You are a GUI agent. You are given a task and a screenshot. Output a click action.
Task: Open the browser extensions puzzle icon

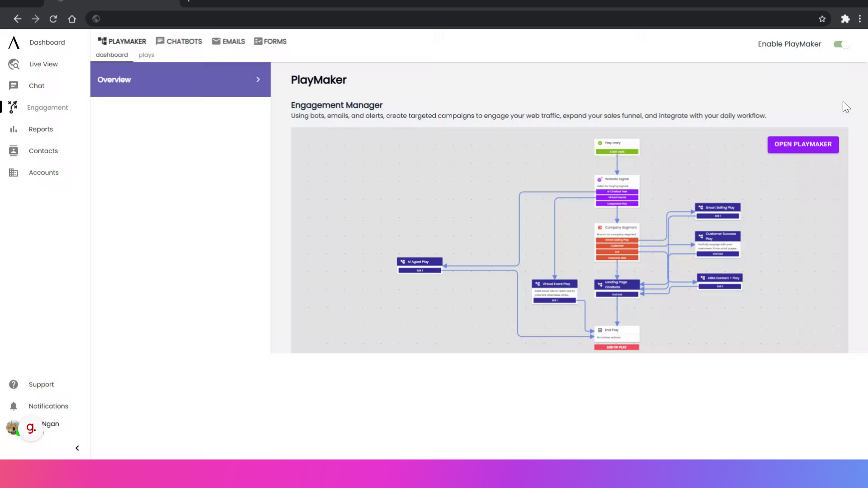[845, 19]
